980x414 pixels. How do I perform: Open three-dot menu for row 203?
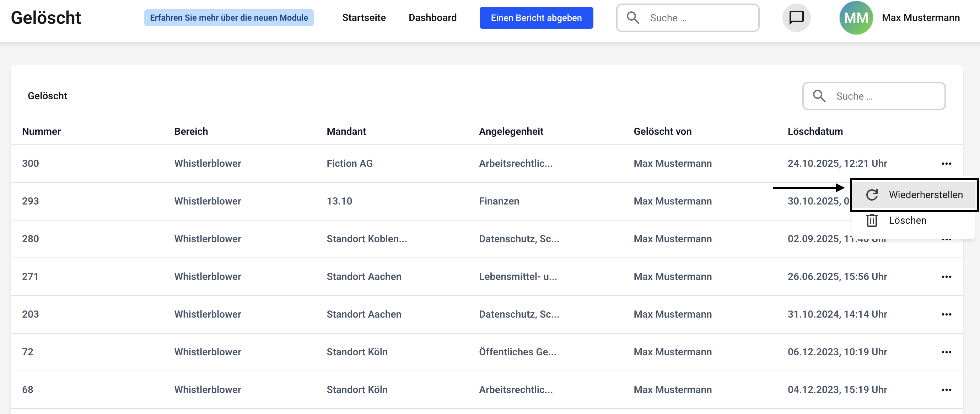(946, 314)
